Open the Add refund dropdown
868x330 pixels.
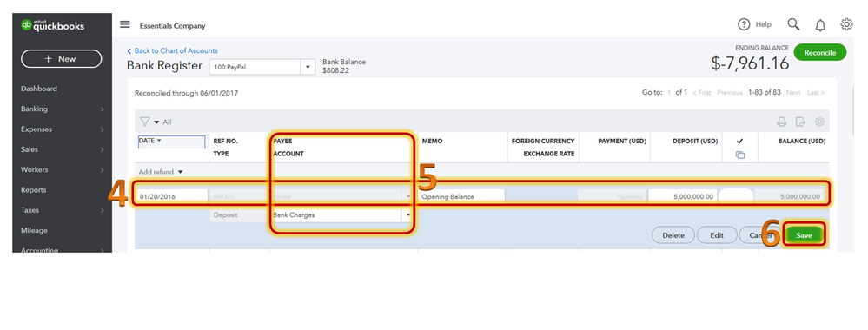click(x=160, y=172)
